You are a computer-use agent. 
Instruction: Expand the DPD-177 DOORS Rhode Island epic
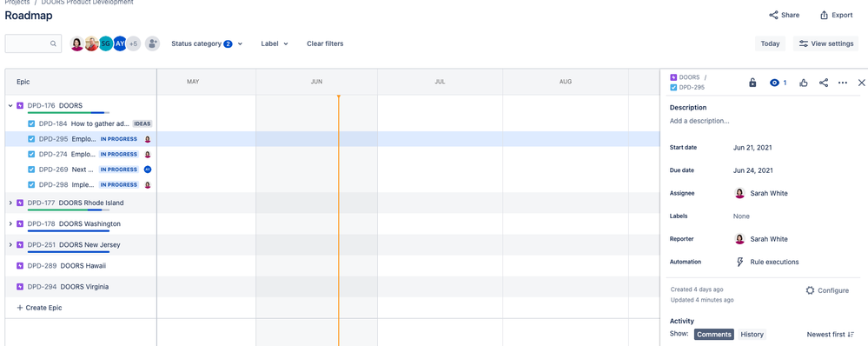click(10, 203)
